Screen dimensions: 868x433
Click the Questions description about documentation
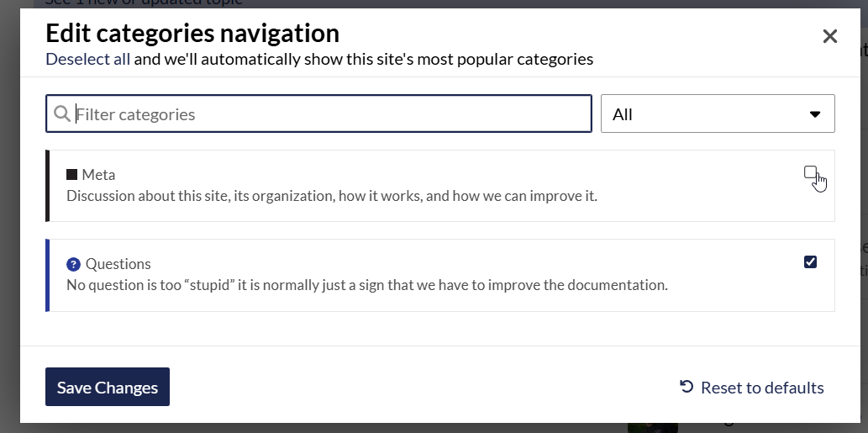pyautogui.click(x=367, y=285)
